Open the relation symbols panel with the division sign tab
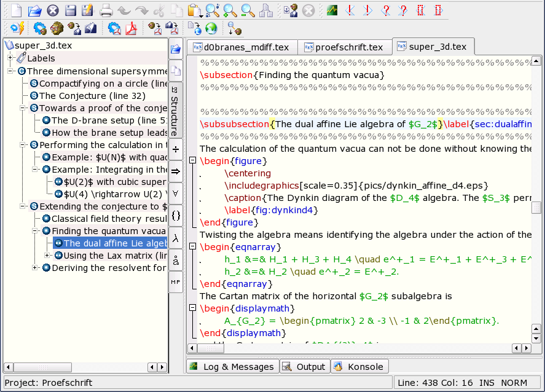The width and height of the screenshot is (545, 392). pyautogui.click(x=176, y=149)
